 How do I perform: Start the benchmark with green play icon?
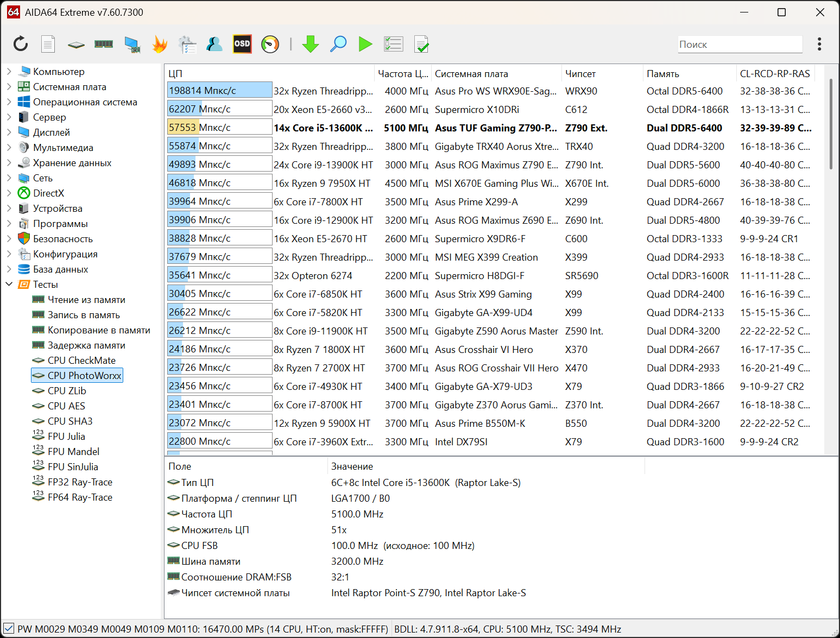pos(365,44)
